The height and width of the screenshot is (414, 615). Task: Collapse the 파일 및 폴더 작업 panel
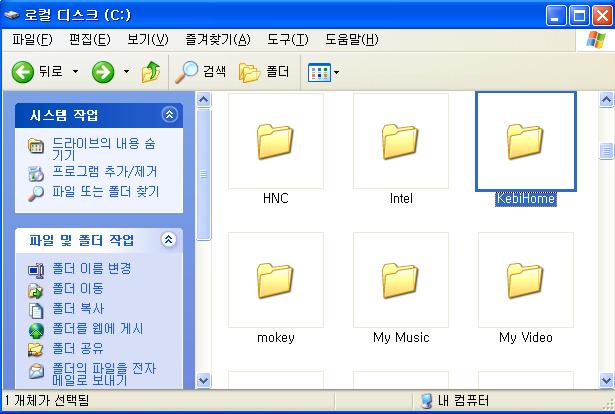coord(169,240)
